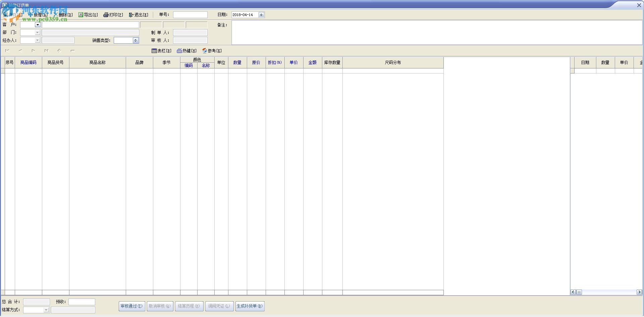The width and height of the screenshot is (644, 317).
Task: Click the 单位 column header
Action: click(221, 63)
